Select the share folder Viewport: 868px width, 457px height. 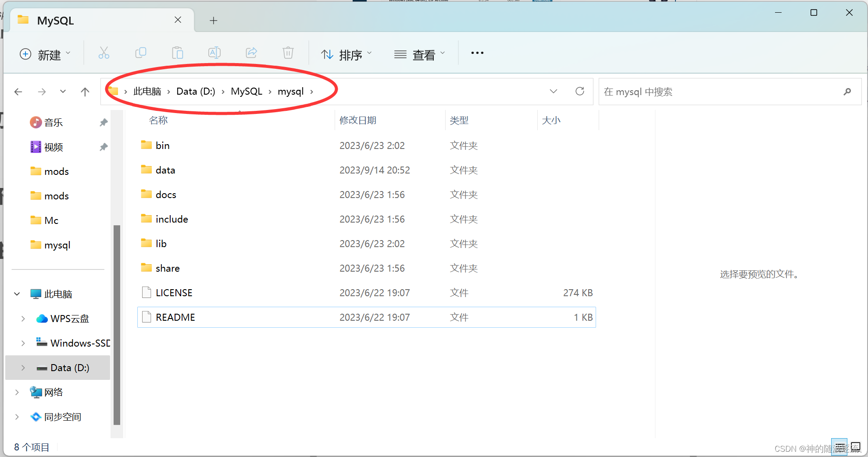pos(367,268)
